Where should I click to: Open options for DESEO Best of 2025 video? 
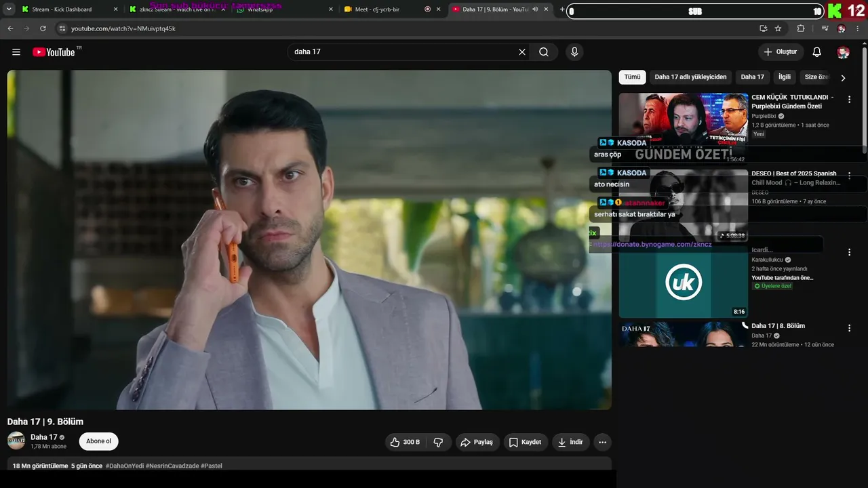click(x=849, y=176)
